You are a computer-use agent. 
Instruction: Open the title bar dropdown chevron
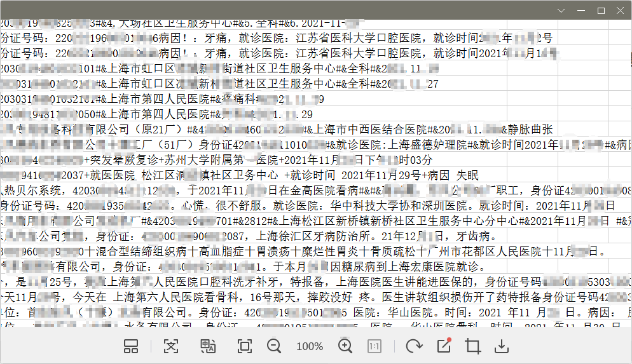[x=561, y=11]
